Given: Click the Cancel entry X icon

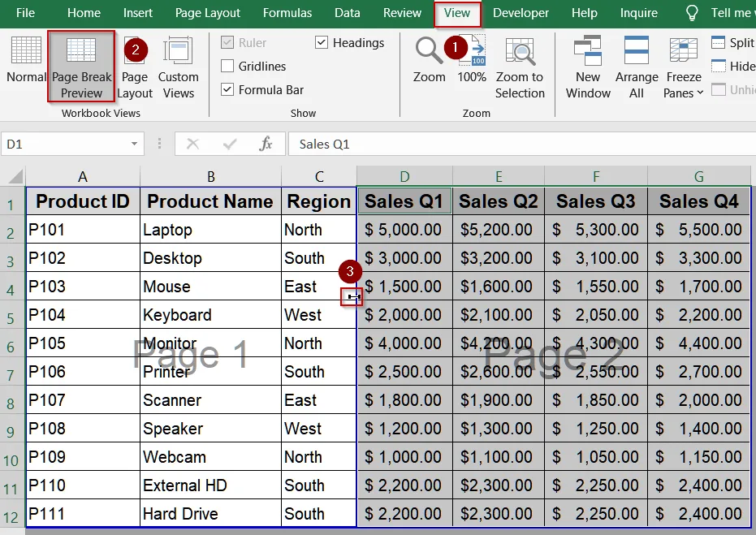Looking at the screenshot, I should pyautogui.click(x=193, y=144).
